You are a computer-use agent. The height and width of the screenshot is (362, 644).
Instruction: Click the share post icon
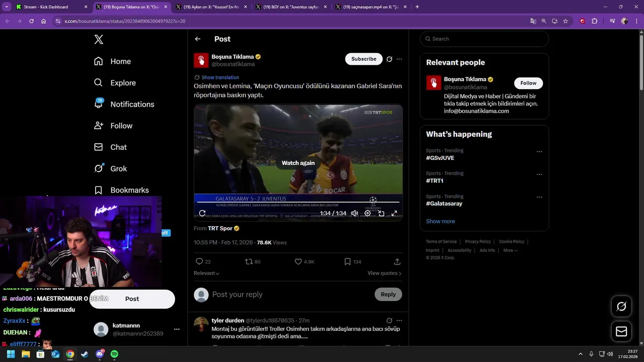point(397,261)
